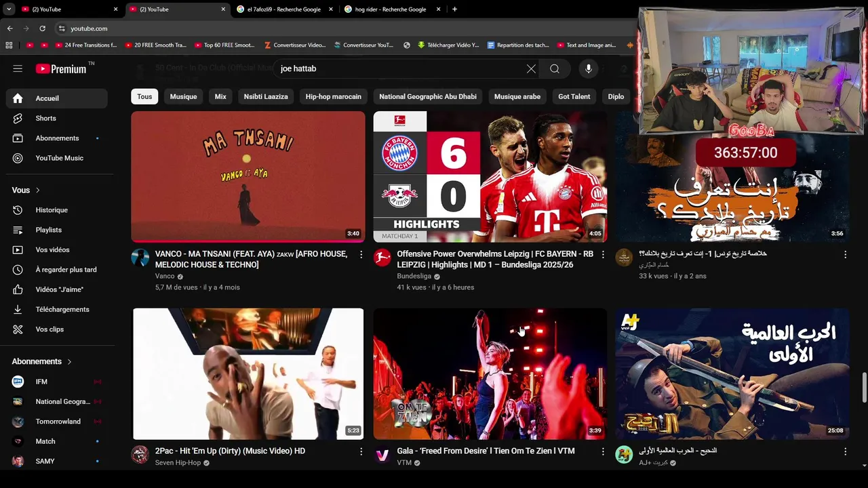Viewport: 868px width, 488px height.
Task: Select the Nsibti Laaziza chip
Action: (266, 96)
